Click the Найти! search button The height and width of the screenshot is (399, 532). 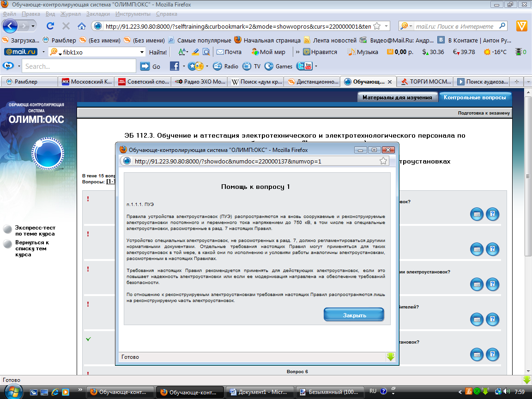158,52
